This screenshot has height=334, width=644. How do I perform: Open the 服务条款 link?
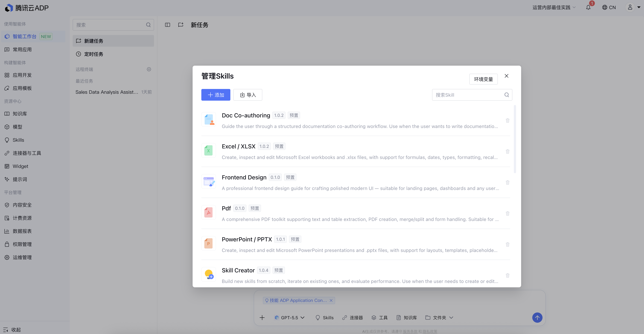(410, 331)
